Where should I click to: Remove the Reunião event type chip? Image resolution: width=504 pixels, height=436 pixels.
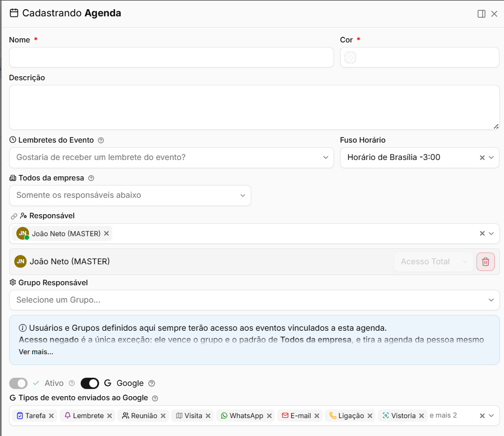163,416
